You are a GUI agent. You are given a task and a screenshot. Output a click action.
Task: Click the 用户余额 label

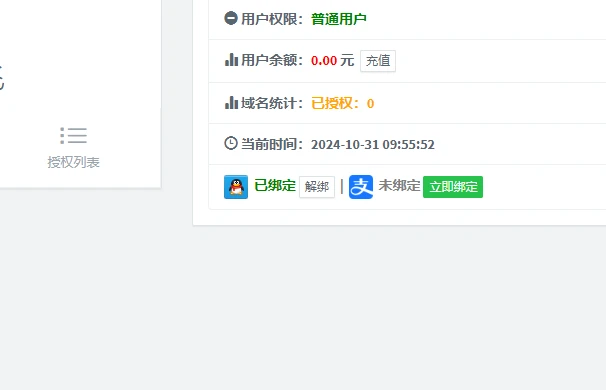(272, 60)
